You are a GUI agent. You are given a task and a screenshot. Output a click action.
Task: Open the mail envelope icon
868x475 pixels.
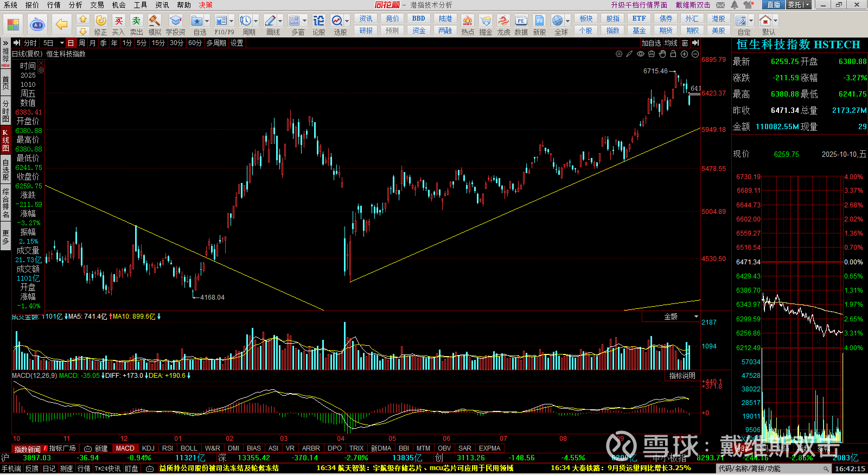(720, 5)
